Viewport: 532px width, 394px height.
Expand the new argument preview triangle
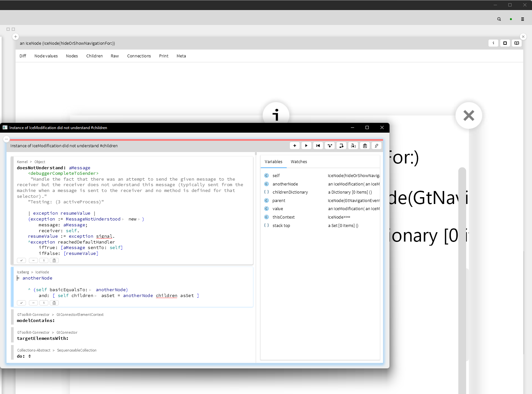(139, 219)
